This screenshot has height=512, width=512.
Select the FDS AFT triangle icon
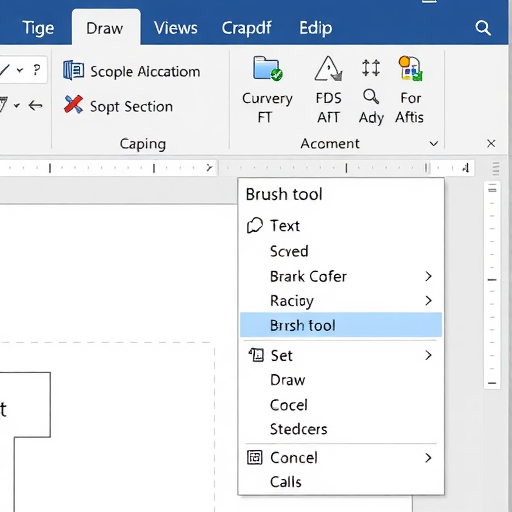pyautogui.click(x=328, y=69)
